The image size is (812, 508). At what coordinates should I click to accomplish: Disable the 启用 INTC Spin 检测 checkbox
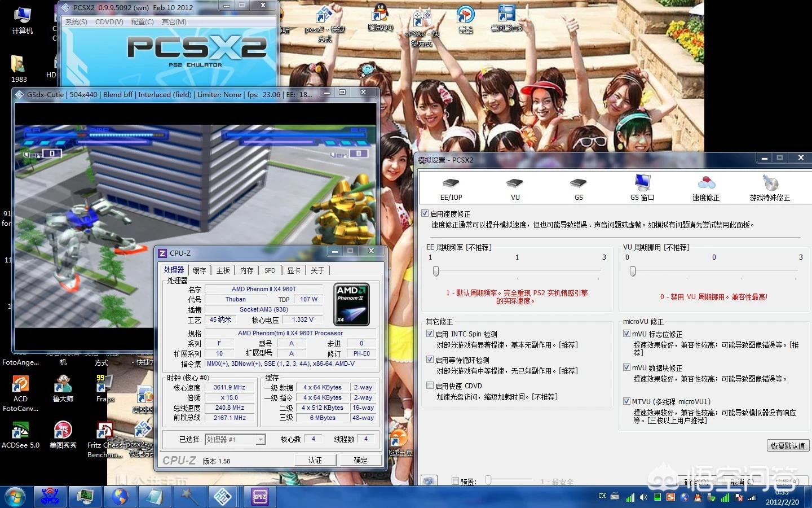(430, 334)
